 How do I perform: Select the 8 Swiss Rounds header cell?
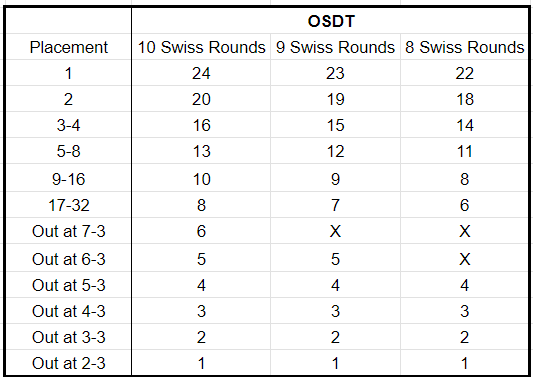pos(464,47)
